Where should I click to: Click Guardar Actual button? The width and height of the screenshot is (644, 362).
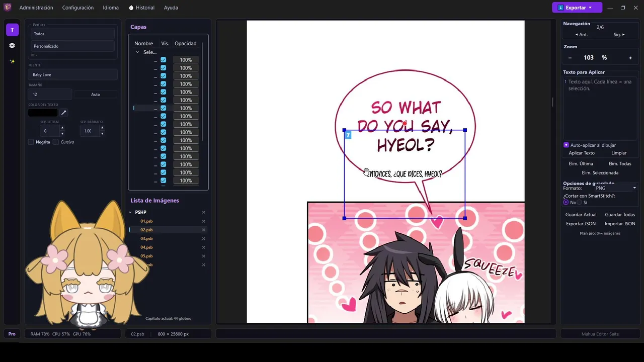tap(581, 215)
